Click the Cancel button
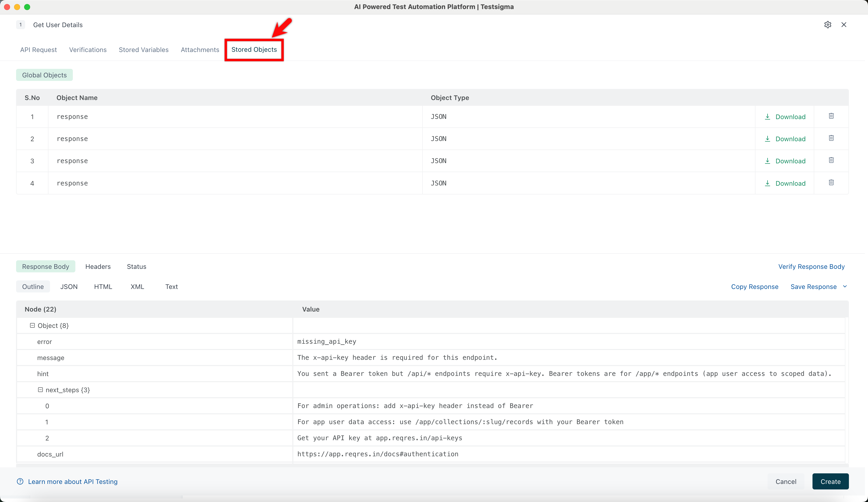868x502 pixels. 786,482
